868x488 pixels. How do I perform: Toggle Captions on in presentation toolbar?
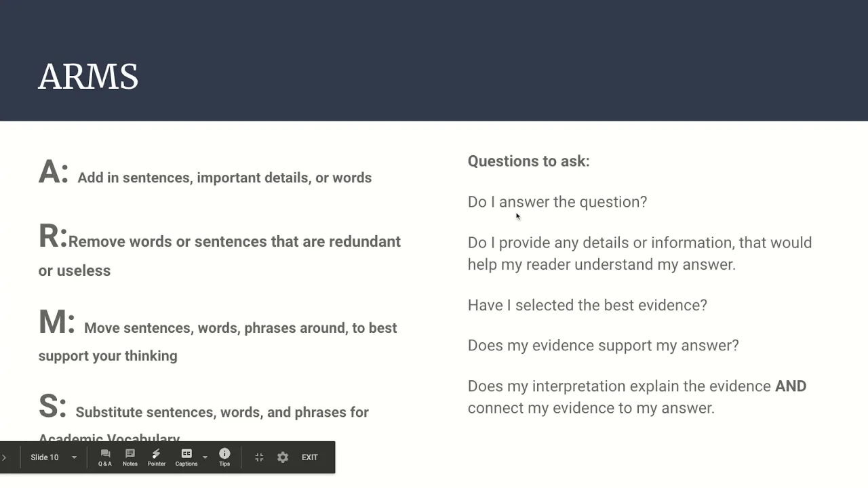186,457
